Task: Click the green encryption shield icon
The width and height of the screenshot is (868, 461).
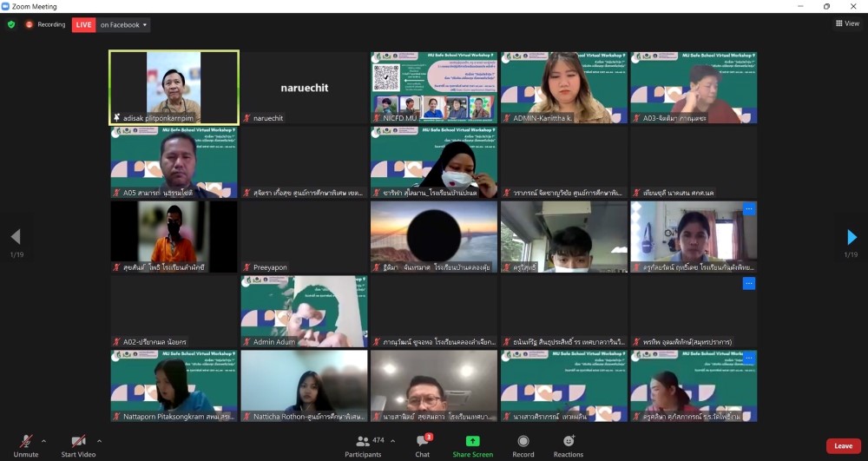Action: [11, 24]
